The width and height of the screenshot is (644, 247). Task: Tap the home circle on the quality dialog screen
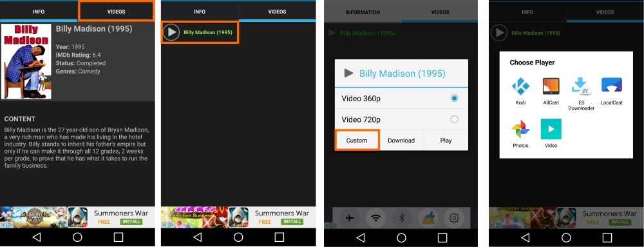[401, 237]
